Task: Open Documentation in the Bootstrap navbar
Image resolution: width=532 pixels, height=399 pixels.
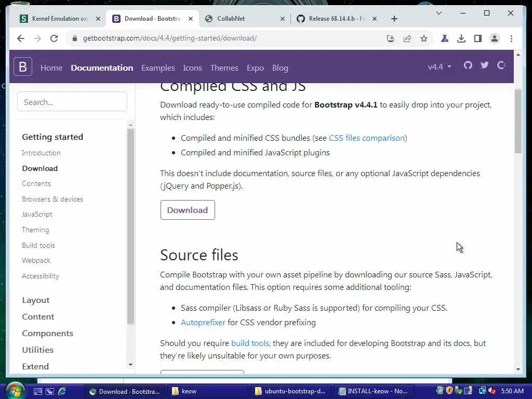Action: [x=102, y=68]
